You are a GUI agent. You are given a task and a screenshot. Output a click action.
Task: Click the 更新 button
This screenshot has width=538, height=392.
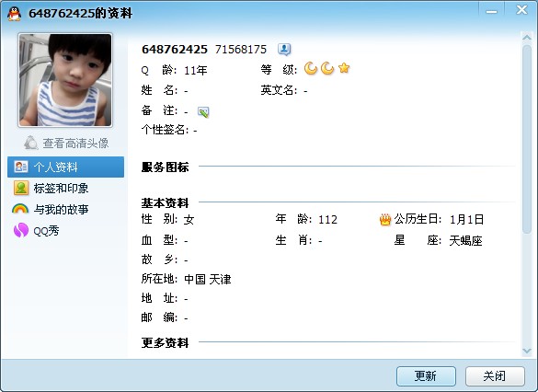pos(426,376)
